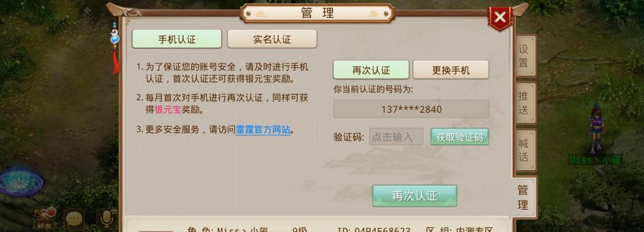644x232 pixels.
Task: Tap the microphone voice icon
Action: coord(107,219)
